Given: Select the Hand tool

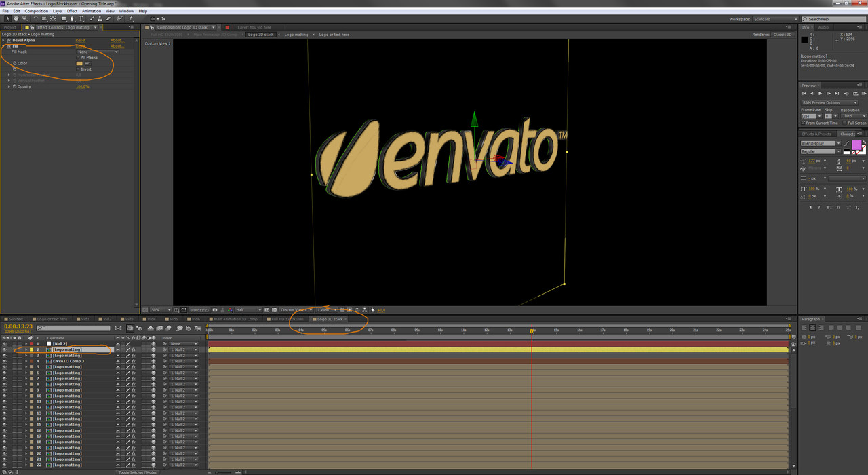Looking at the screenshot, I should [16, 18].
